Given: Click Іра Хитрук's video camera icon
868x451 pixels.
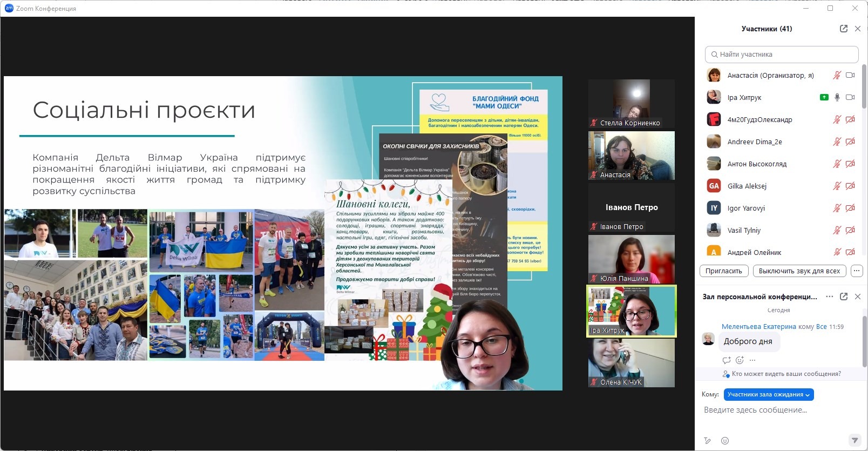Looking at the screenshot, I should pyautogui.click(x=850, y=97).
